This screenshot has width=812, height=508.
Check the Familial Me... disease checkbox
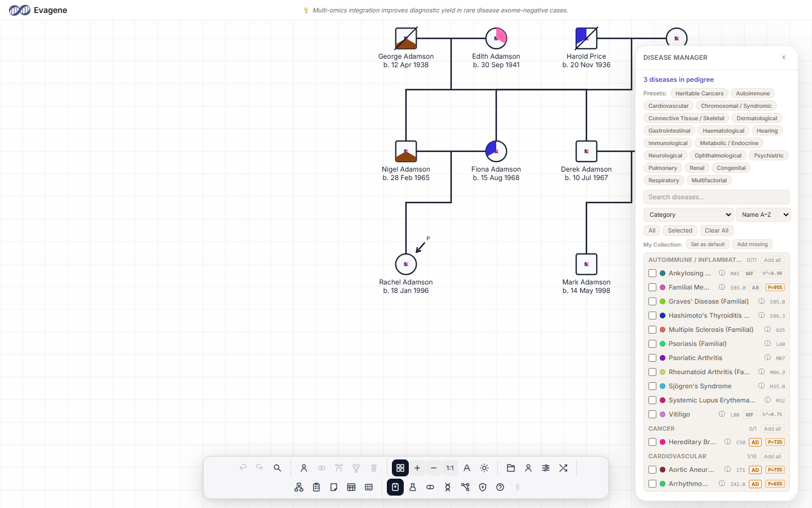[652, 287]
